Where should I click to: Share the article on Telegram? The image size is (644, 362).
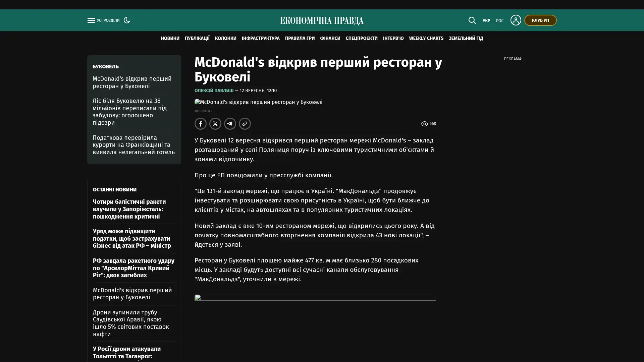(x=230, y=124)
